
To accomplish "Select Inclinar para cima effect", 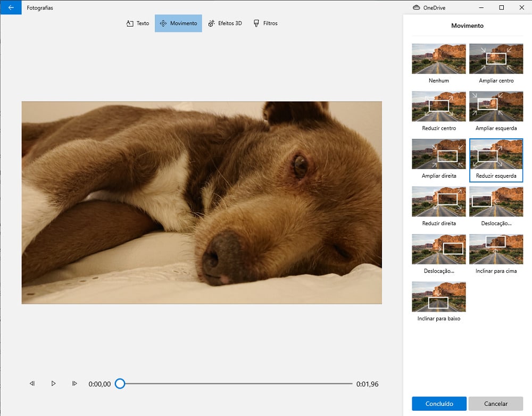I will point(496,249).
